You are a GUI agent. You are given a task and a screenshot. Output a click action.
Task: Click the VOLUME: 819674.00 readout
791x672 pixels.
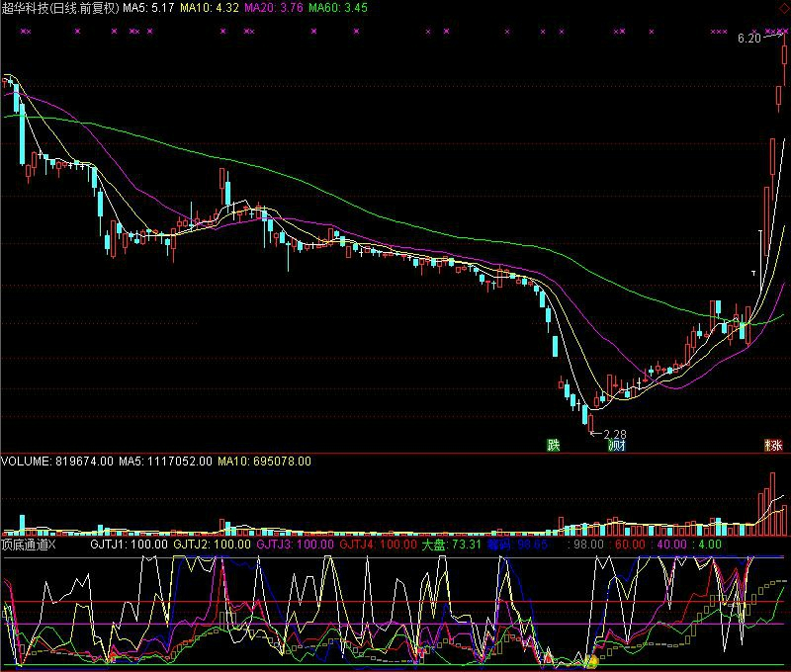(x=57, y=462)
